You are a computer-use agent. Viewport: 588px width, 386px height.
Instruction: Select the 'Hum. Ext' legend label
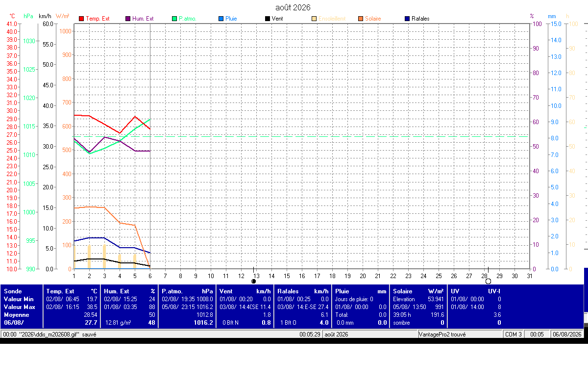pos(143,19)
